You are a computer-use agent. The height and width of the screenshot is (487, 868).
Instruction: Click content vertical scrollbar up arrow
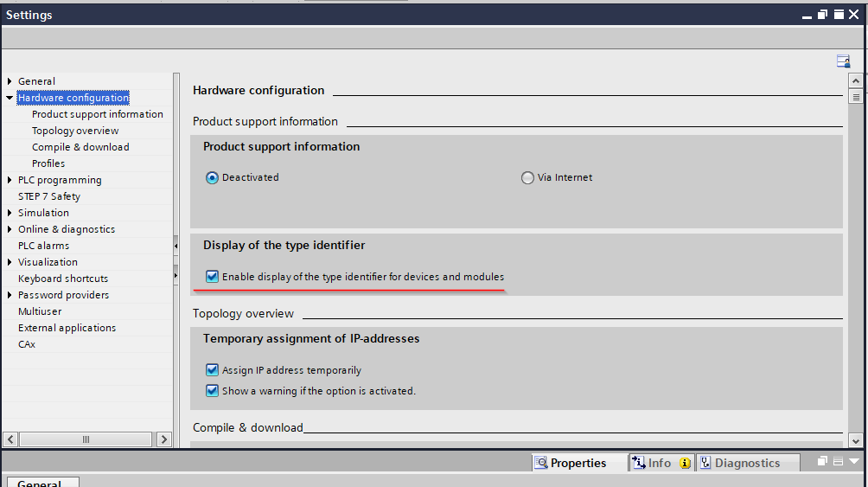pyautogui.click(x=856, y=81)
